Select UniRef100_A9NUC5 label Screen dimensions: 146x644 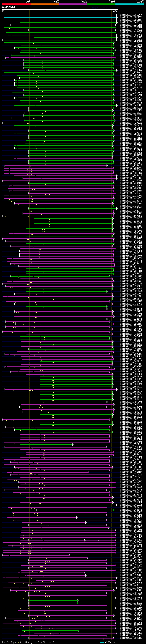131,98
